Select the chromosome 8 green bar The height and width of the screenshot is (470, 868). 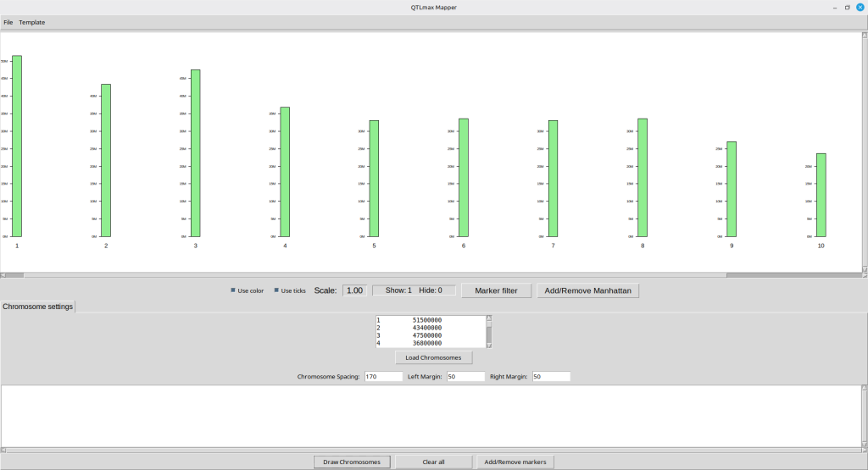pyautogui.click(x=643, y=177)
